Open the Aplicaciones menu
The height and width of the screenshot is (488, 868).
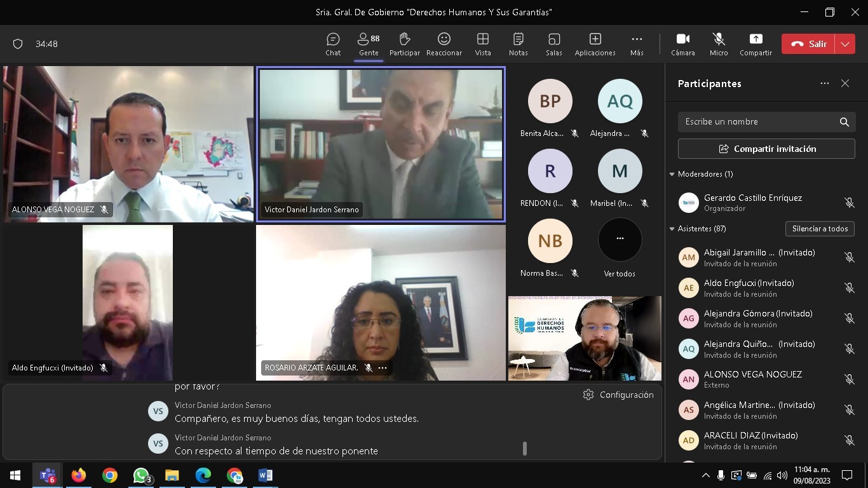[x=595, y=44]
